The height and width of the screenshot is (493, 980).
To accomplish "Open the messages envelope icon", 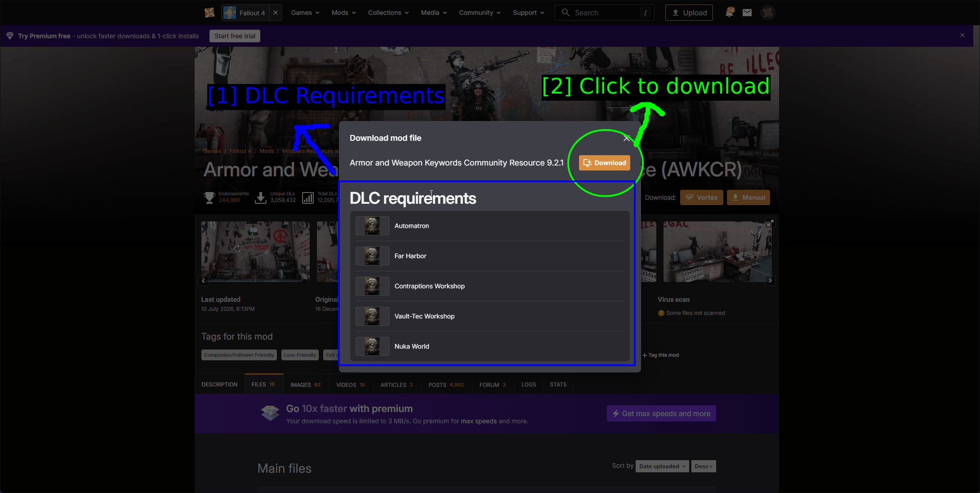I will pos(747,13).
